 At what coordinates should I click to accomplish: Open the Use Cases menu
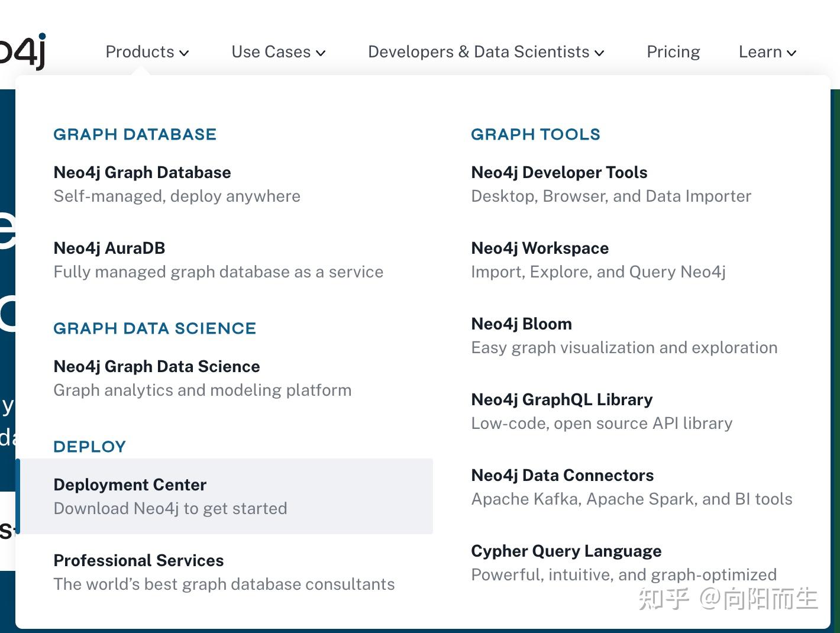(x=278, y=52)
